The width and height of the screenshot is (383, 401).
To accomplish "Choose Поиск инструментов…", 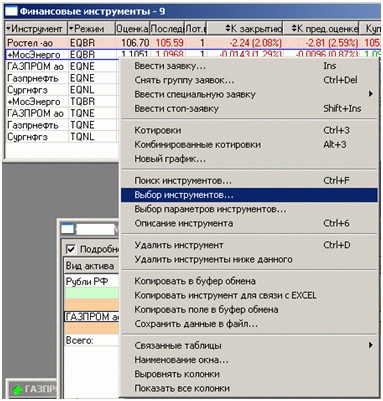I will tap(249, 180).
